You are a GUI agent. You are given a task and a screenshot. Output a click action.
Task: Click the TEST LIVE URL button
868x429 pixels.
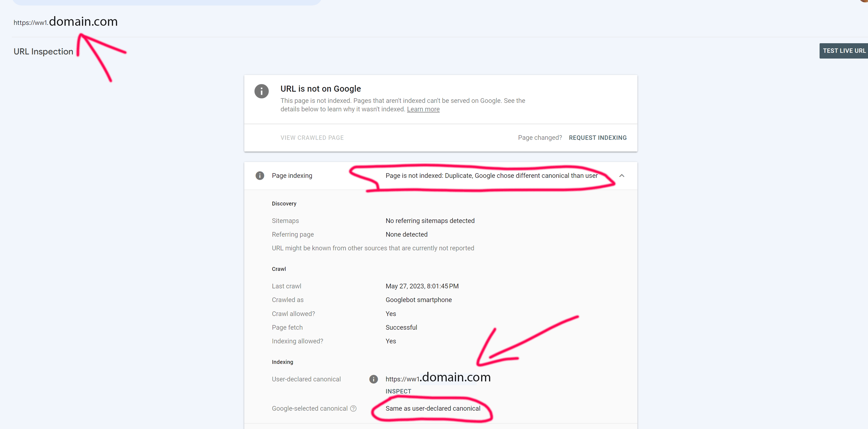[x=843, y=51]
